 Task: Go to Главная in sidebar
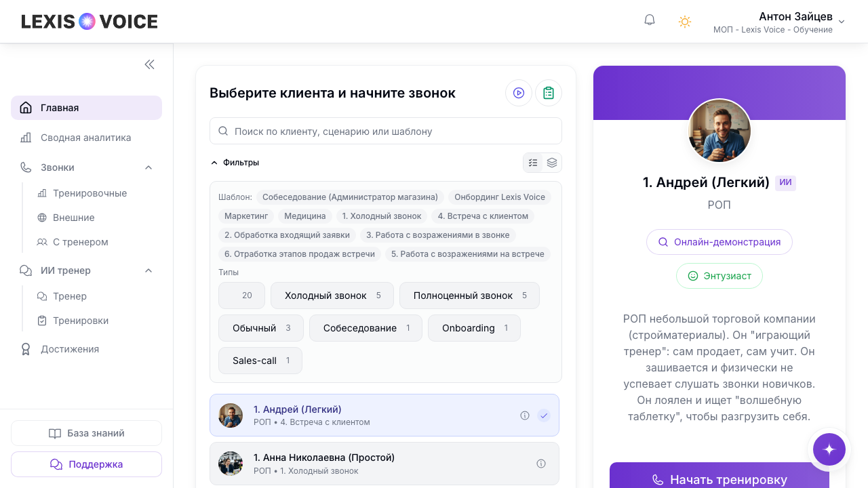(x=86, y=108)
